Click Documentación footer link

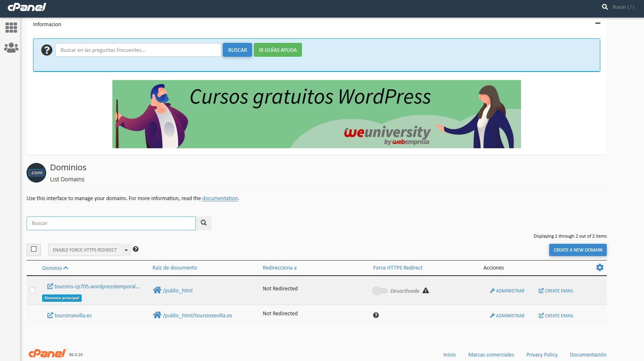(588, 355)
